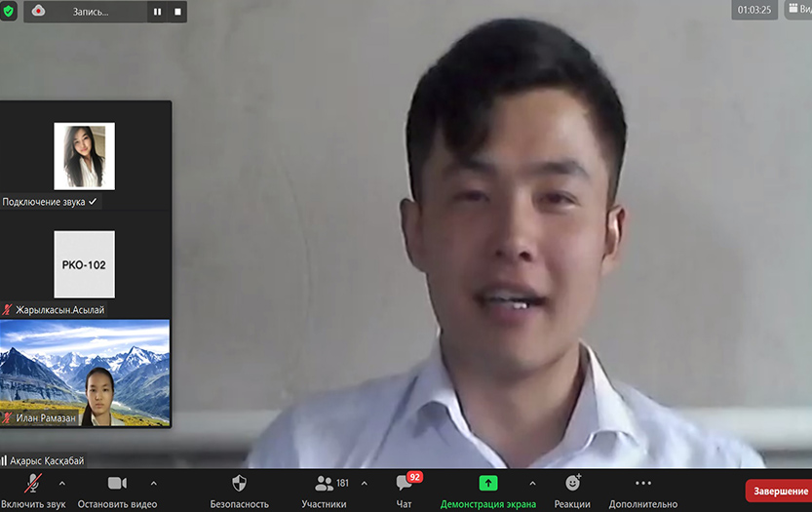The width and height of the screenshot is (812, 512).
Task: Unmute microphone with Включить звук icon
Action: 33,484
